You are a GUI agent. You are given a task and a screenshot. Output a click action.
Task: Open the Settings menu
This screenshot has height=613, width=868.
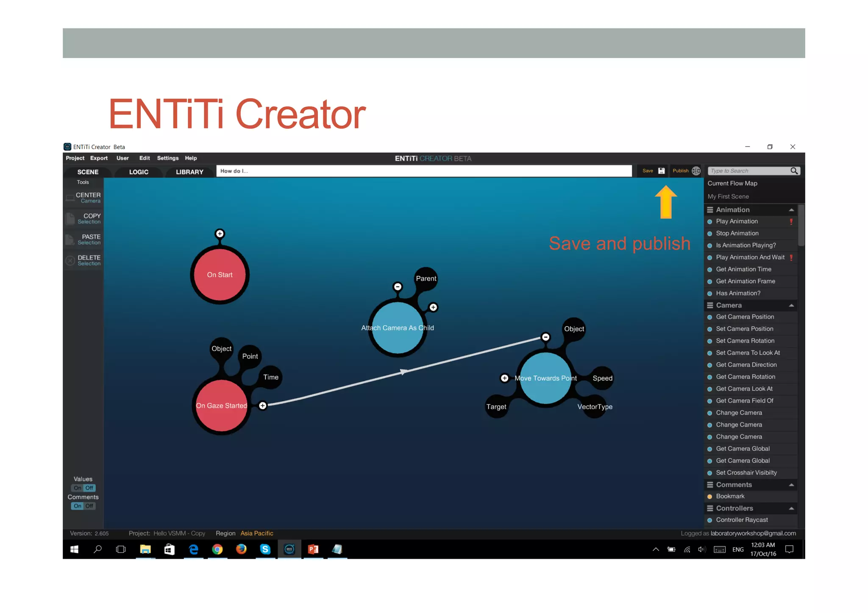168,158
